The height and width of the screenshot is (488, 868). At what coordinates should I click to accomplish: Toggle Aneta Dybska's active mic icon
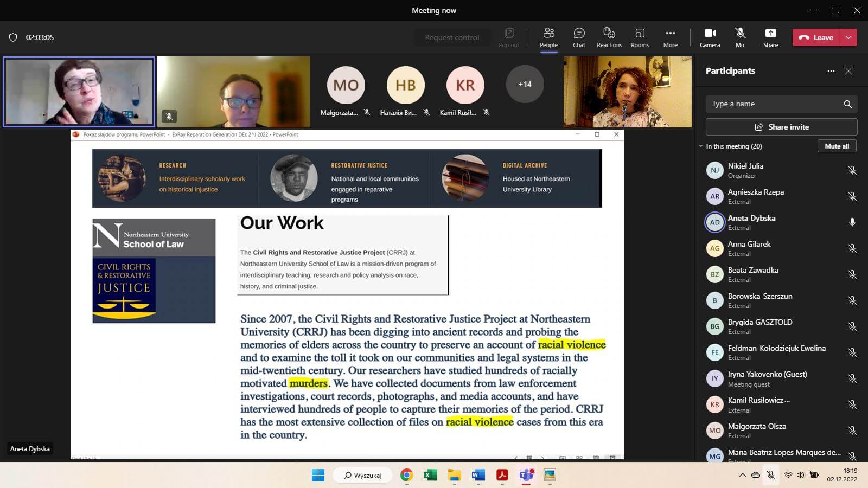click(x=852, y=222)
